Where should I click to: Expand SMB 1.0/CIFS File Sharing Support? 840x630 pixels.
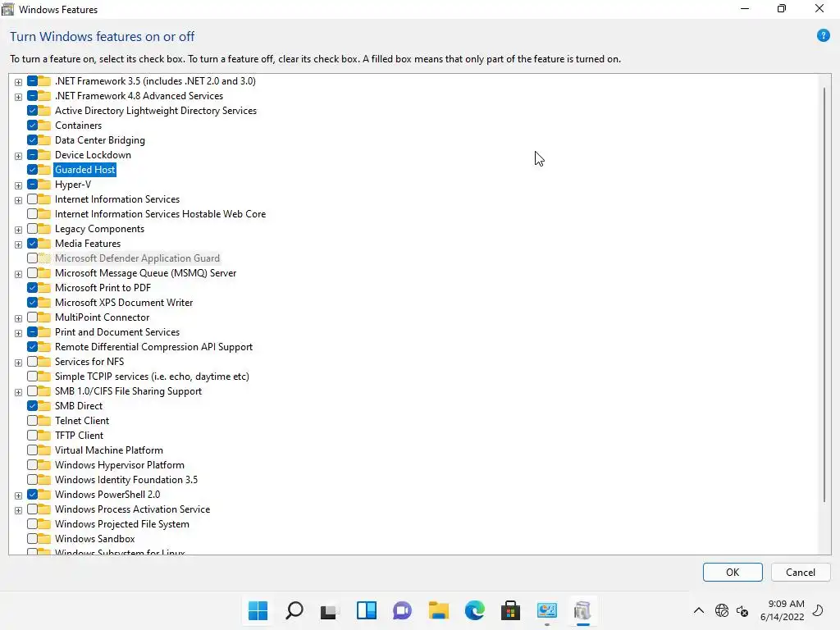coord(18,392)
